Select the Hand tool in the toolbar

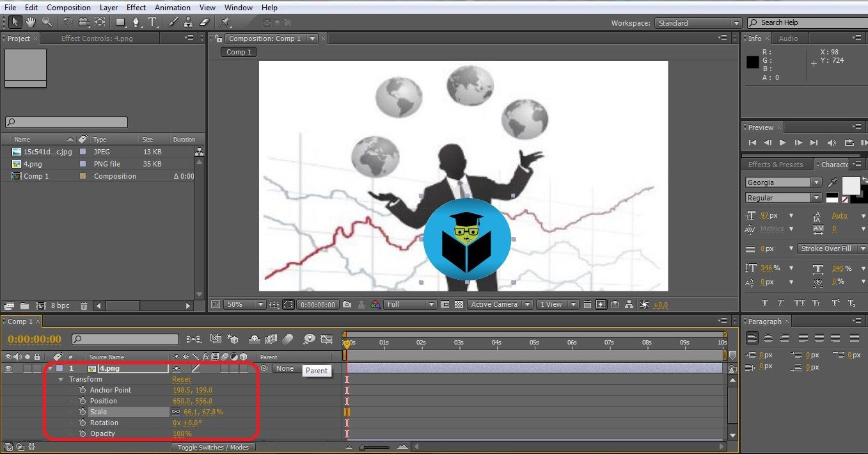(x=30, y=22)
